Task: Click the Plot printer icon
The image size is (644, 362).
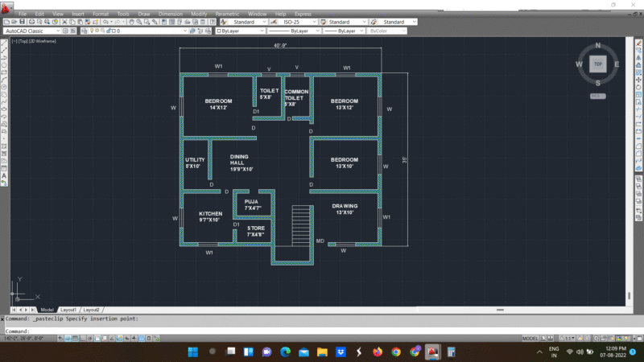Action: coord(31,22)
